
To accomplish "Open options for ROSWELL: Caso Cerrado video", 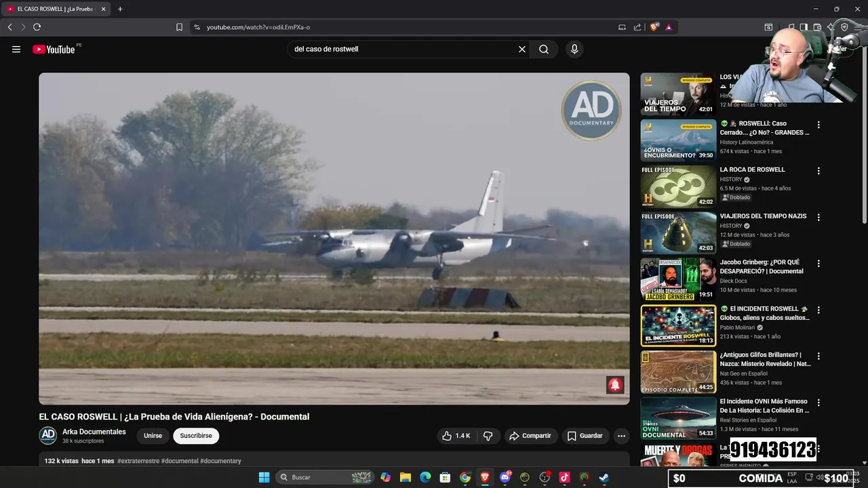I will pyautogui.click(x=818, y=125).
